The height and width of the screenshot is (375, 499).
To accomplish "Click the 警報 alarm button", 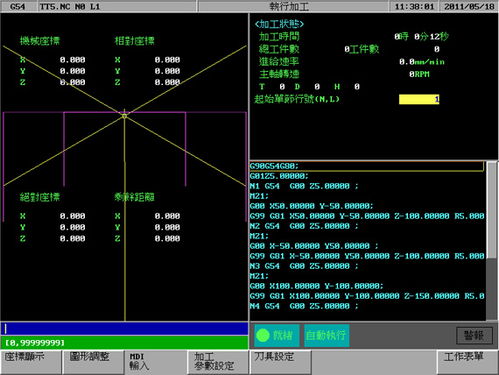I will coord(474,335).
